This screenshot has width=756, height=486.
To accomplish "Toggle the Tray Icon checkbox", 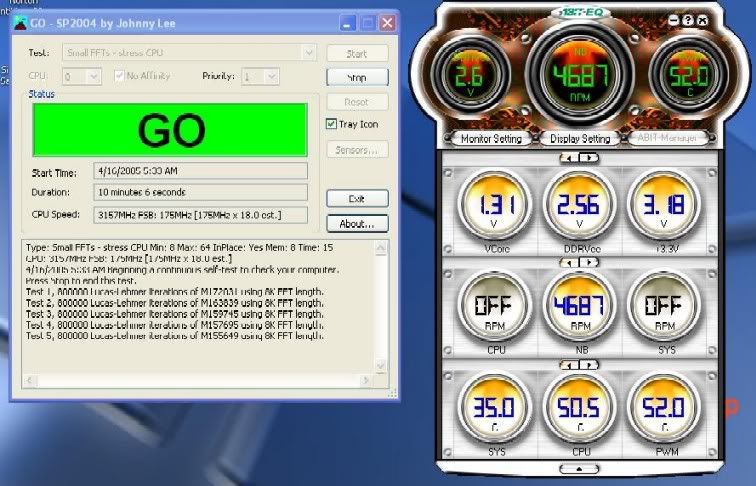I will tap(331, 124).
